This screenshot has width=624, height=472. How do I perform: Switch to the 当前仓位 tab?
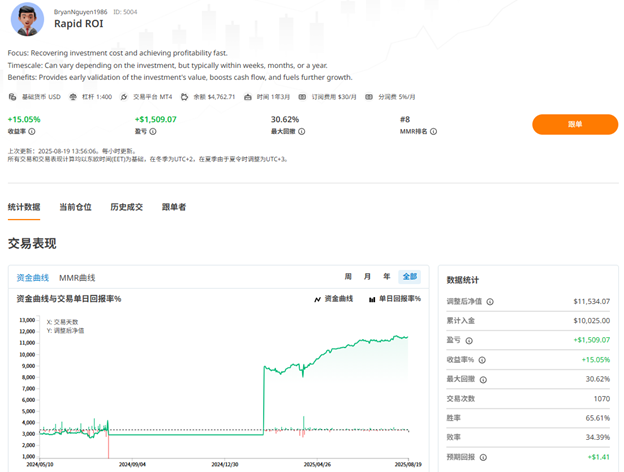tap(75, 207)
